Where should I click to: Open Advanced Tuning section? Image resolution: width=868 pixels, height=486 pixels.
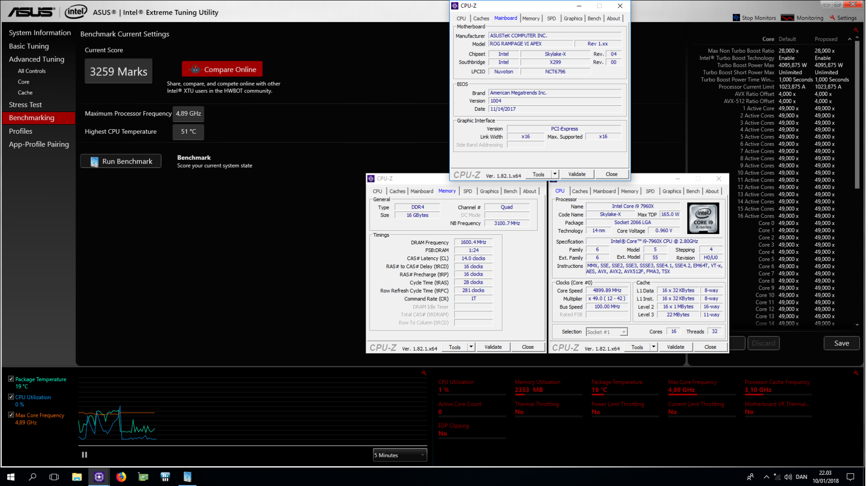37,59
